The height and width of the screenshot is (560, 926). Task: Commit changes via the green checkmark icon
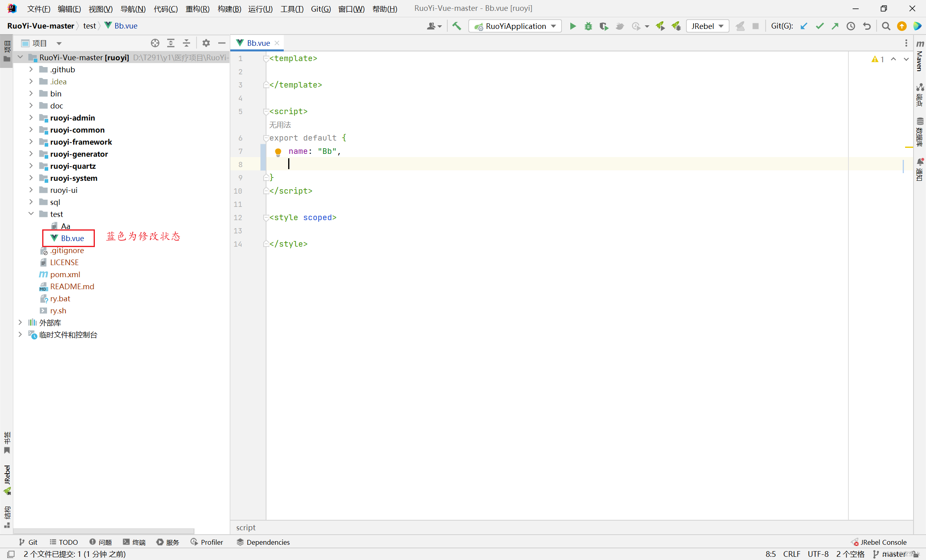(x=819, y=26)
